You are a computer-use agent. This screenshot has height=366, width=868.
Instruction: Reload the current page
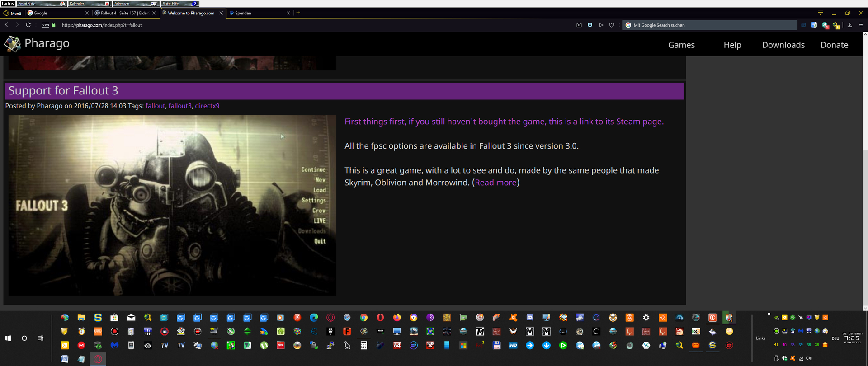point(28,25)
